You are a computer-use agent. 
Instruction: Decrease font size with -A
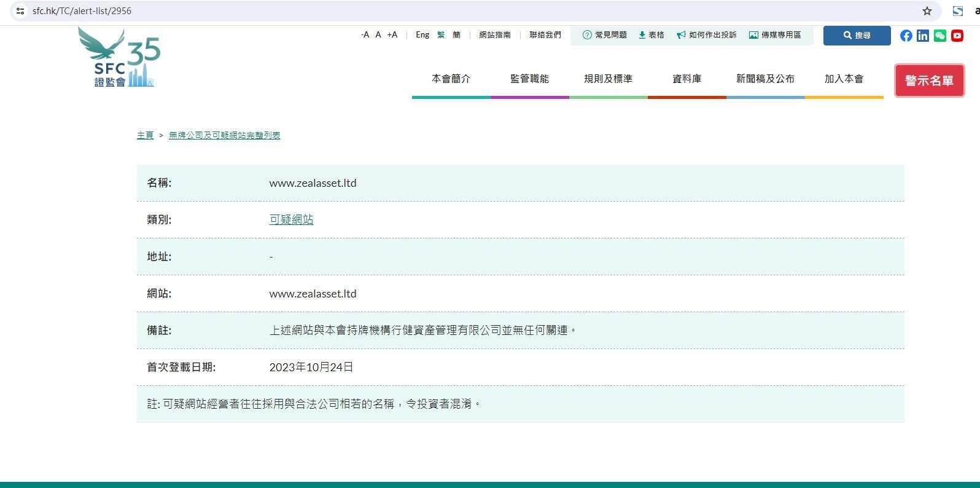365,35
